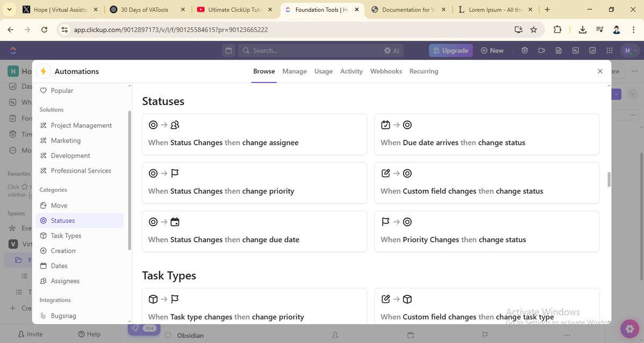Switch to 30 Days of VATools tab

tap(147, 10)
